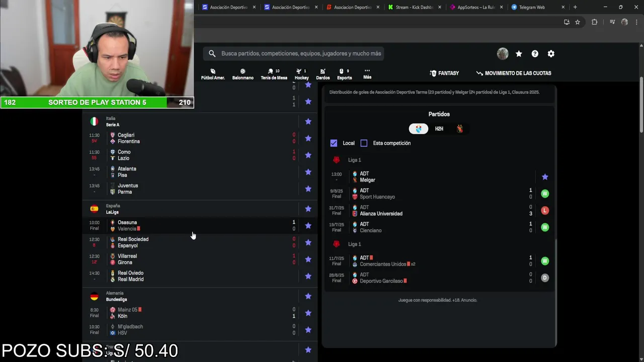Screen dimensions: 644x362
Task: Toggle favorite star for Cagliari vs Fiorentina
Action: (x=308, y=138)
